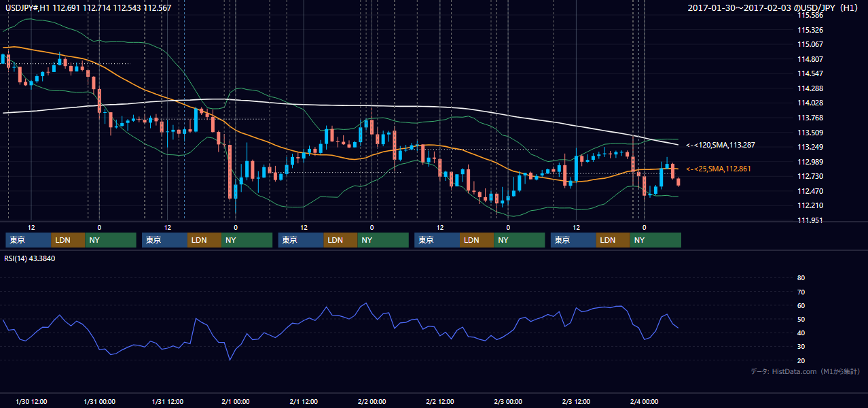The image size is (868, 408).
Task: Click the 2/2 12:00 time axis label
Action: pyautogui.click(x=440, y=401)
